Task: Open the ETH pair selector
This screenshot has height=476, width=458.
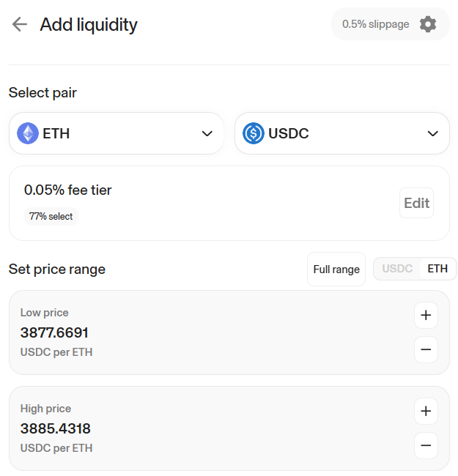Action: (x=117, y=133)
